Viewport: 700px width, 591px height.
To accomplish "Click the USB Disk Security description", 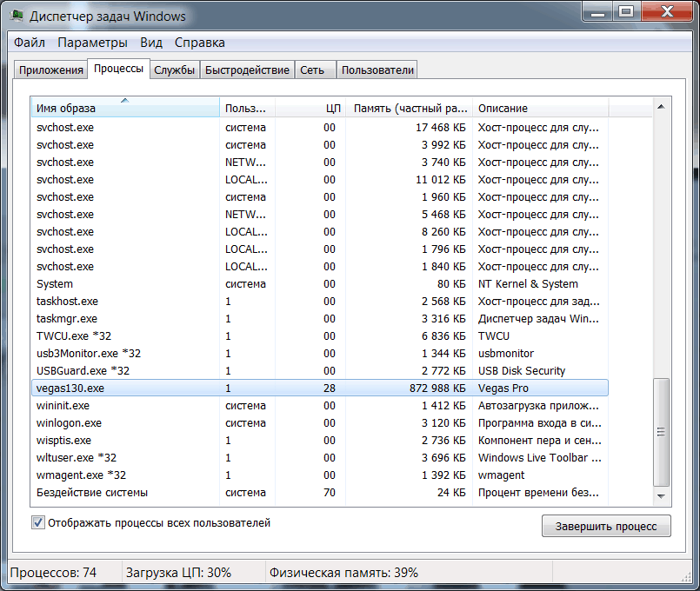I will point(522,370).
